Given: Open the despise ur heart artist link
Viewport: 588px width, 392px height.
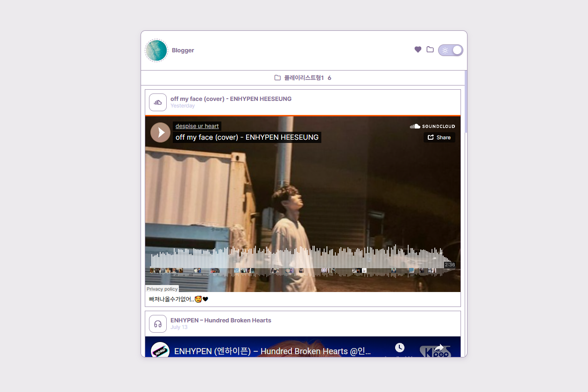Looking at the screenshot, I should click(x=197, y=126).
